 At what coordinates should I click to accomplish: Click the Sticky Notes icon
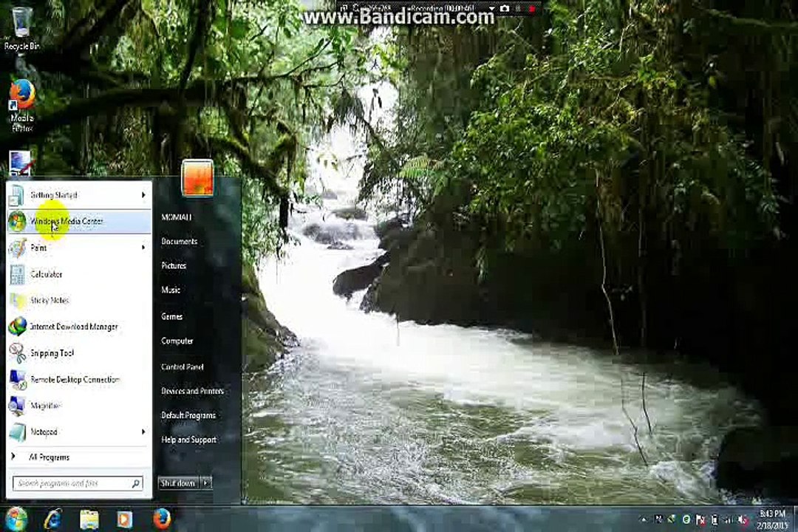[x=17, y=301]
